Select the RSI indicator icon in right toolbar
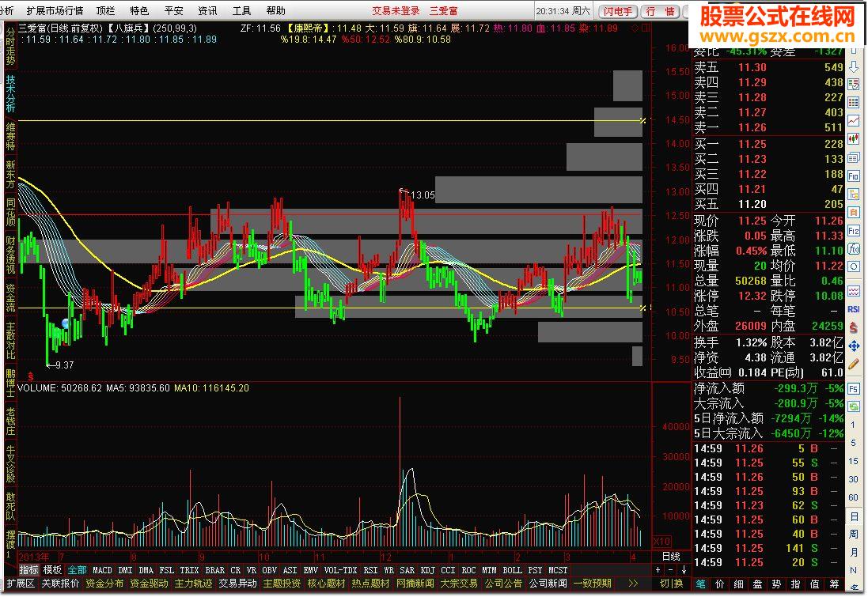Image resolution: width=868 pixels, height=597 pixels. 854,309
